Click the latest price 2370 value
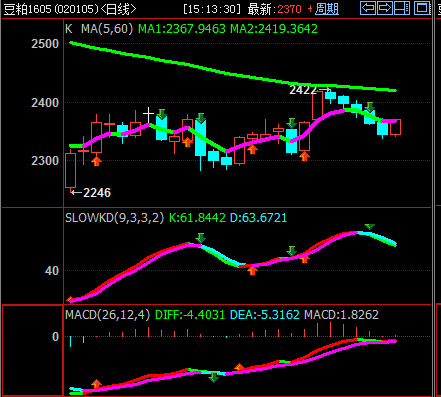This screenshot has height=397, width=441. point(289,9)
